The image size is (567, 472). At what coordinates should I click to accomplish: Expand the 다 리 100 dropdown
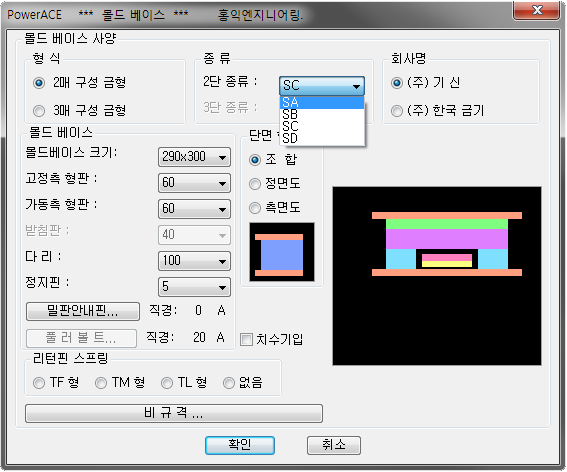194,261
